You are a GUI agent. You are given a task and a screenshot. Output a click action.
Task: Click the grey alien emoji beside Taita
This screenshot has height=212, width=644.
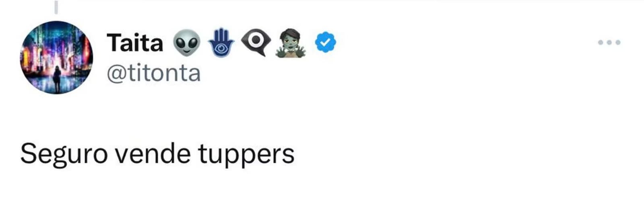(187, 42)
